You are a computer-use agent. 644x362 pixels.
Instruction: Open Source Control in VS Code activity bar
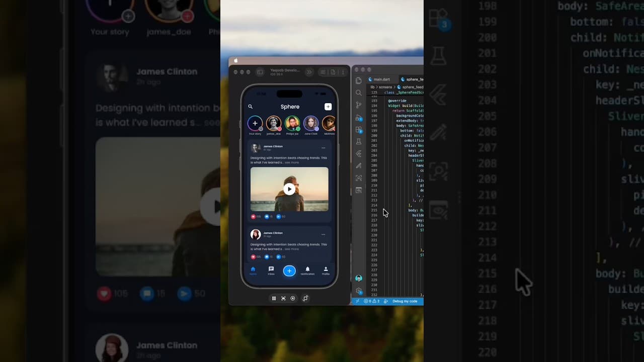click(359, 105)
